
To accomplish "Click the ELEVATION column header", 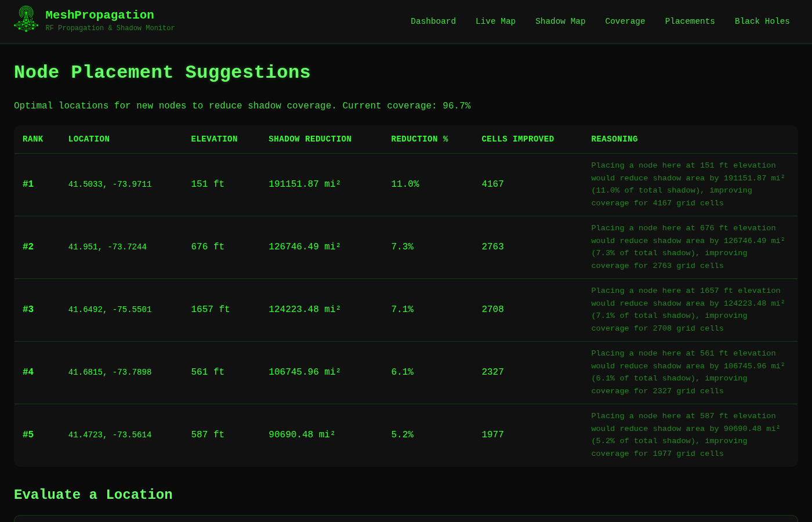I will [x=214, y=139].
